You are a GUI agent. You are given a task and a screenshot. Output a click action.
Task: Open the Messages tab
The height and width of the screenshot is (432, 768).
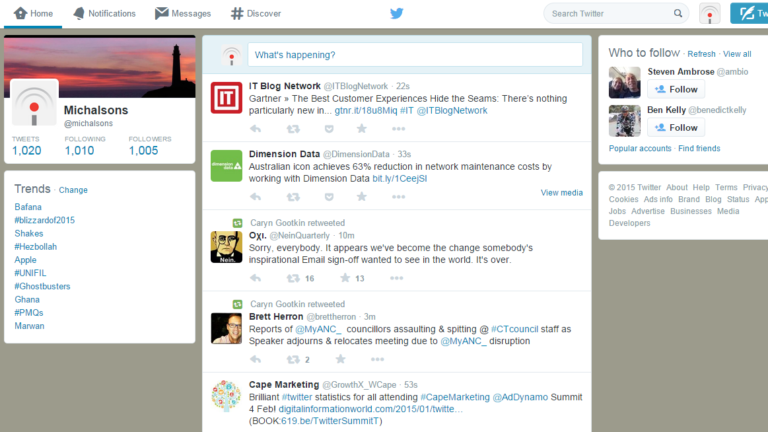[x=183, y=13]
